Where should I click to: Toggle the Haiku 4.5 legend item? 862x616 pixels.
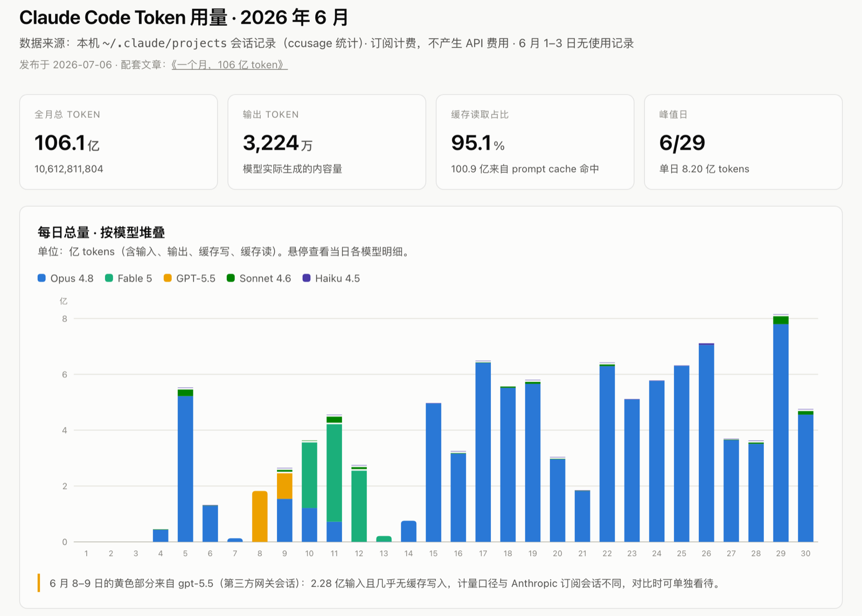click(x=331, y=278)
